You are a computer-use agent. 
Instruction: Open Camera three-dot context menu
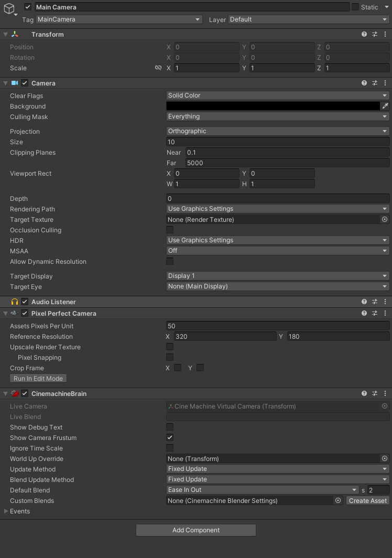(x=385, y=83)
